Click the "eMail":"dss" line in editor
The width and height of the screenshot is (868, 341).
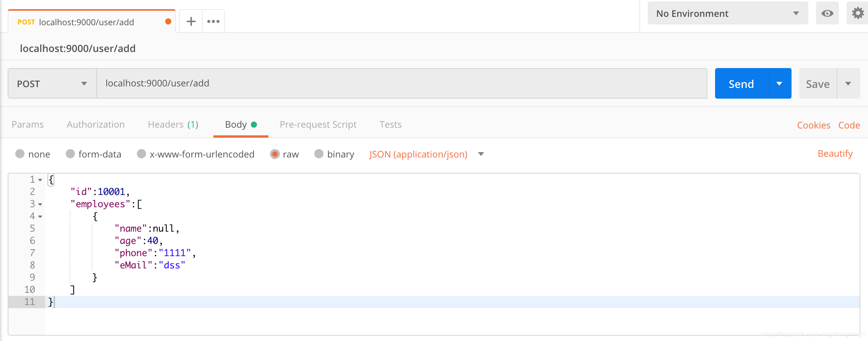pyautogui.click(x=150, y=265)
